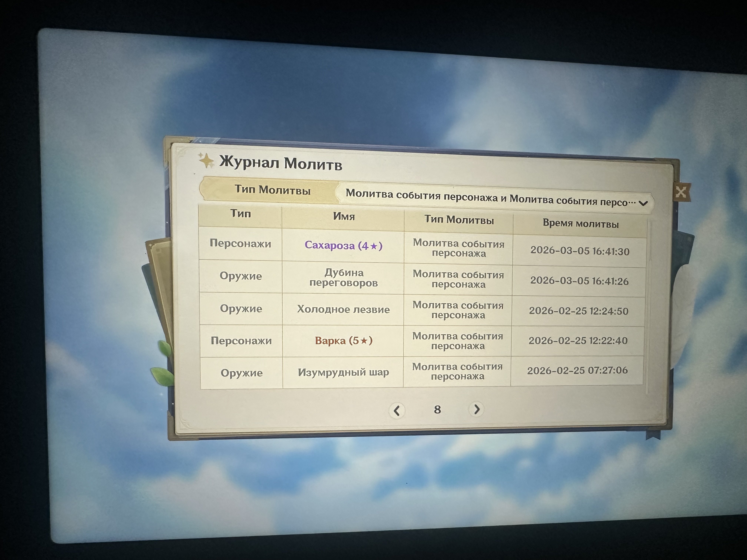The height and width of the screenshot is (560, 747).
Task: Click Оружие in the Дубина переговоров row
Action: pyautogui.click(x=241, y=276)
